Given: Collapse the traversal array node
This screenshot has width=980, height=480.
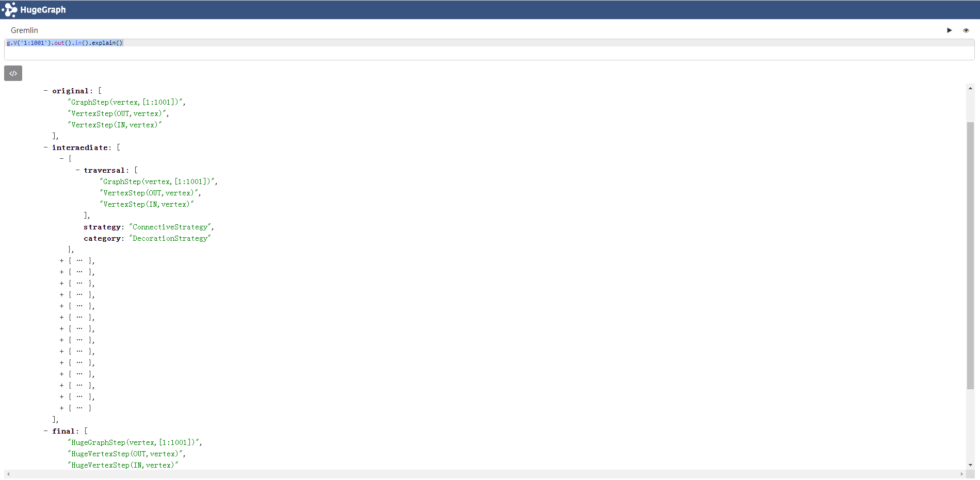Looking at the screenshot, I should [77, 170].
